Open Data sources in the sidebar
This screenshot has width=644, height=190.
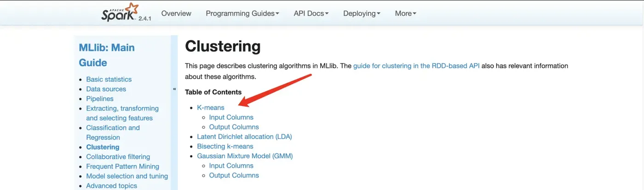click(106, 89)
